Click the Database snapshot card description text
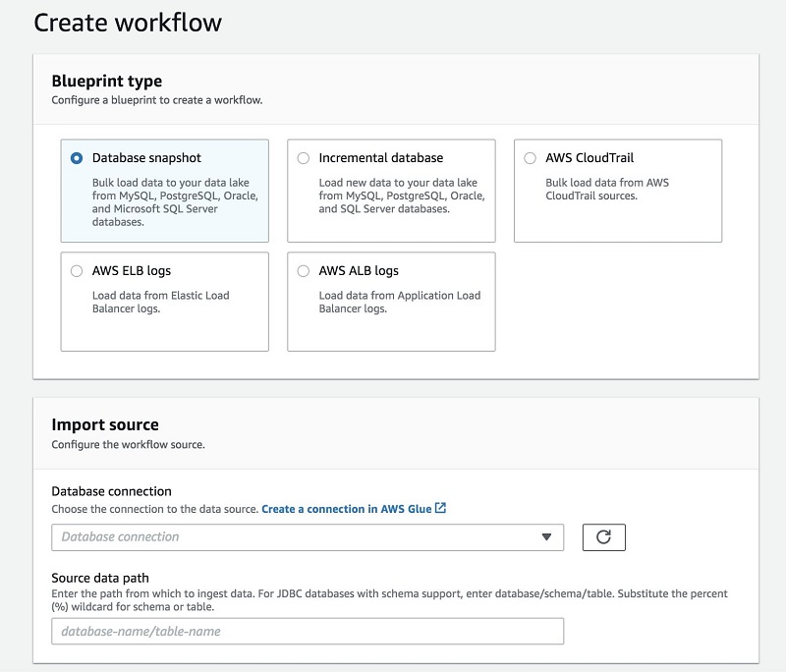The width and height of the screenshot is (786, 672). (x=175, y=202)
